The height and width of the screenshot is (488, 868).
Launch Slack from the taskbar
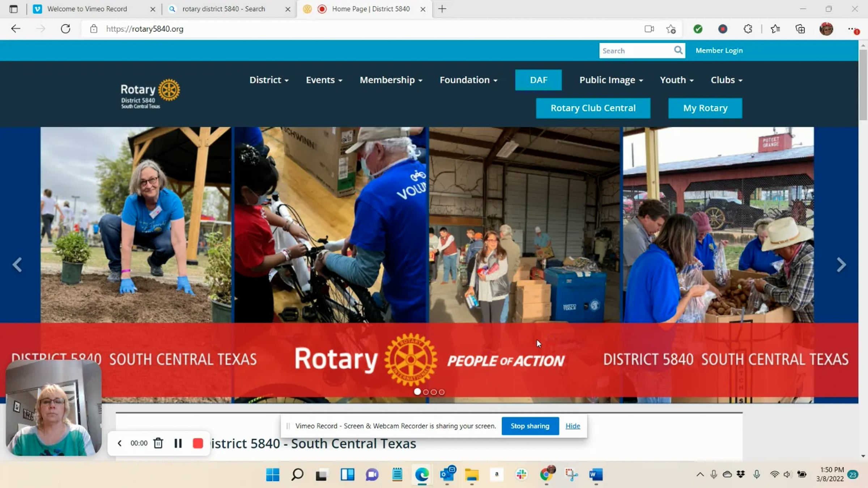pyautogui.click(x=522, y=475)
